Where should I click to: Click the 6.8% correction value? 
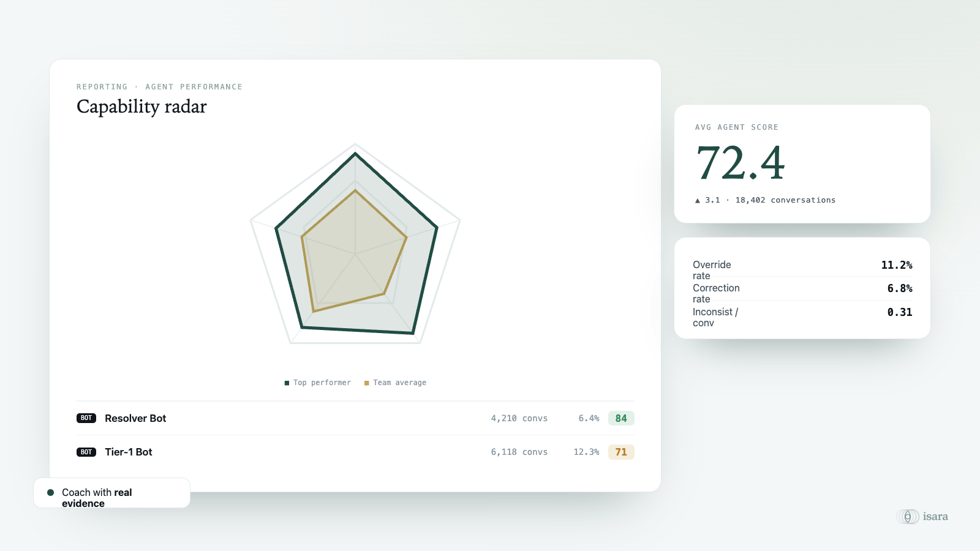(x=900, y=288)
